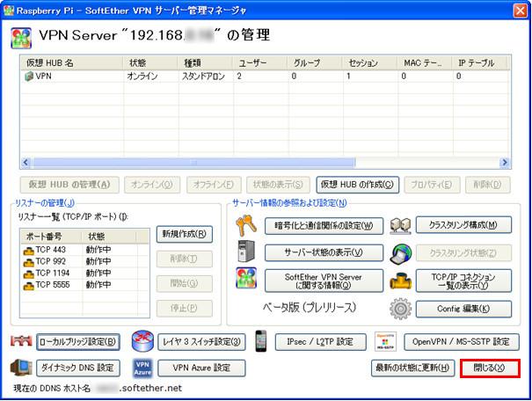
Task: Click the clustering computers icon
Action: coord(400,226)
